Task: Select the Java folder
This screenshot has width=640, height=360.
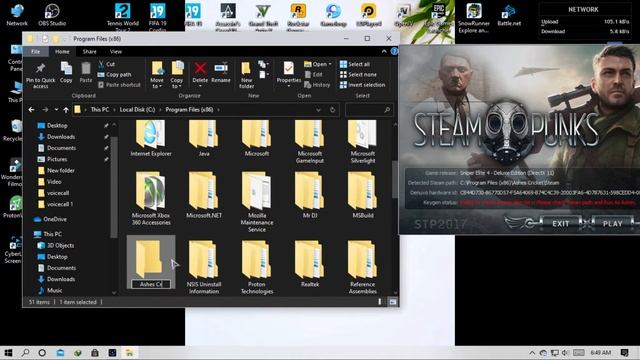Action: 204,138
